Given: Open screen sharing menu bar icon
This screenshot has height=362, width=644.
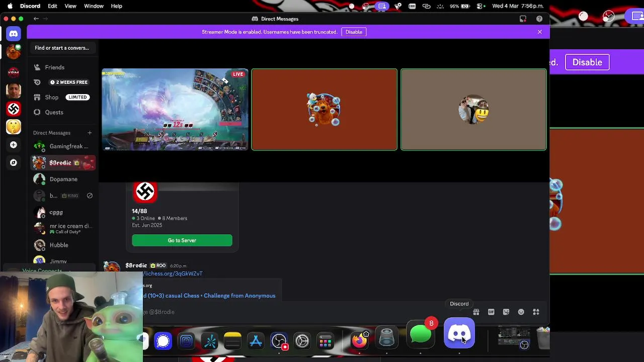Looking at the screenshot, I should [382, 6].
